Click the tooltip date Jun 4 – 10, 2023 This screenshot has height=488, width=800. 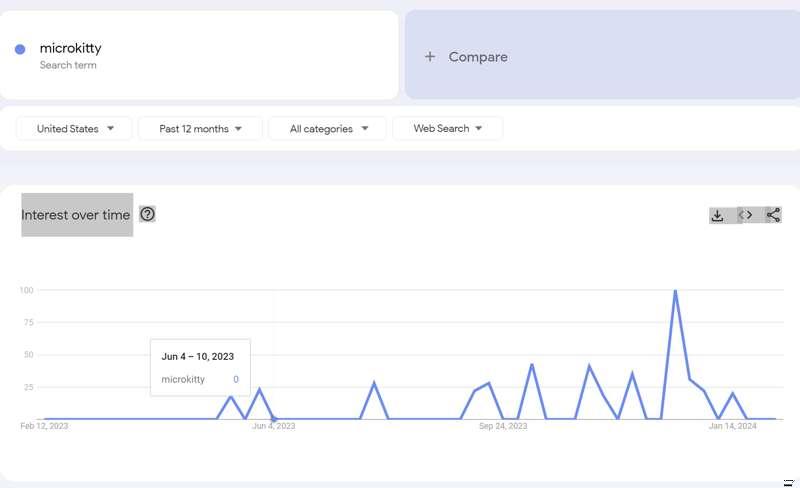click(x=197, y=356)
